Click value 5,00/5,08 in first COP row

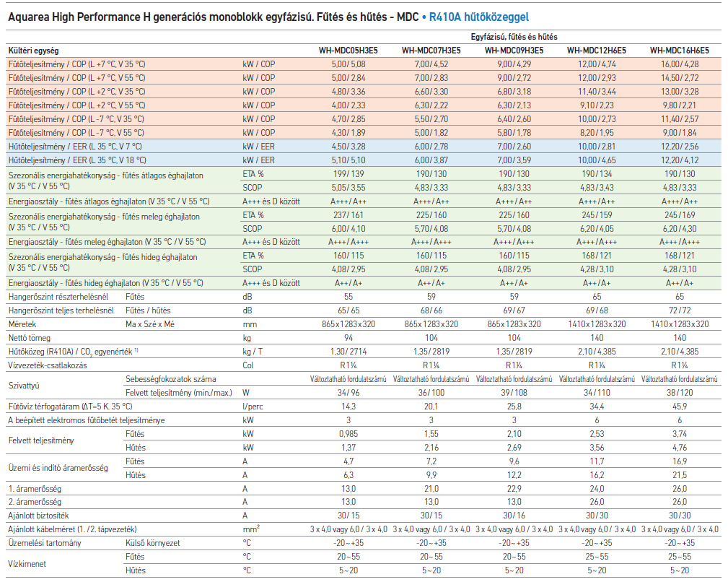pyautogui.click(x=348, y=64)
